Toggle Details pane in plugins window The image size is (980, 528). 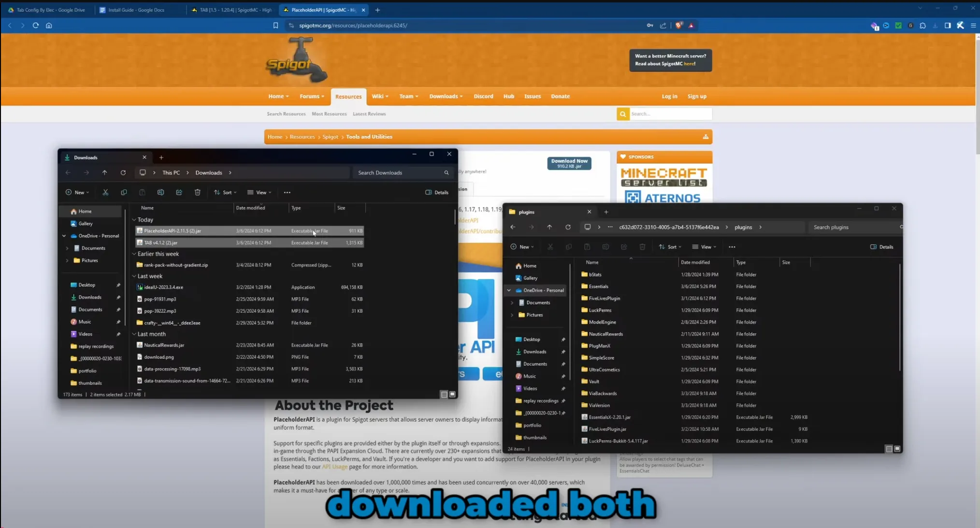[882, 247]
